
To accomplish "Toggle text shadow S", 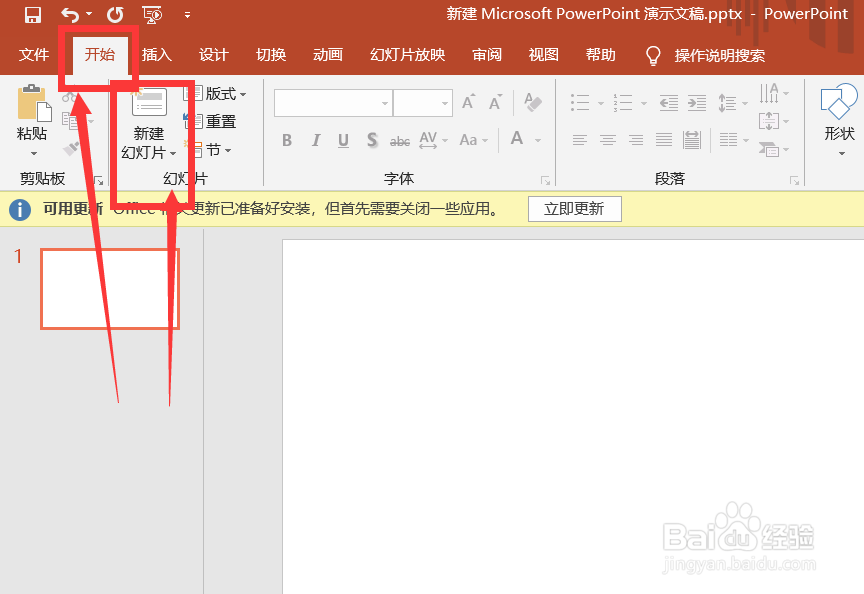I will coord(372,141).
